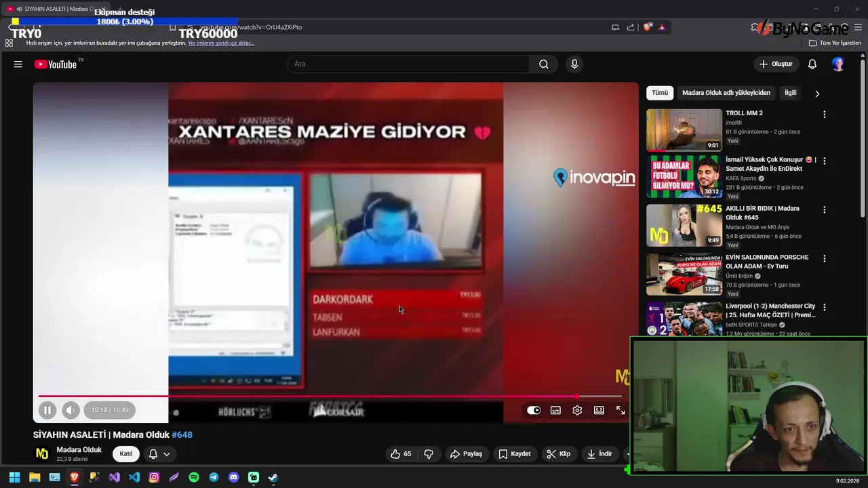Open Madara Olduk channel name link
Screen dimensions: 868x488
pyautogui.click(x=79, y=450)
